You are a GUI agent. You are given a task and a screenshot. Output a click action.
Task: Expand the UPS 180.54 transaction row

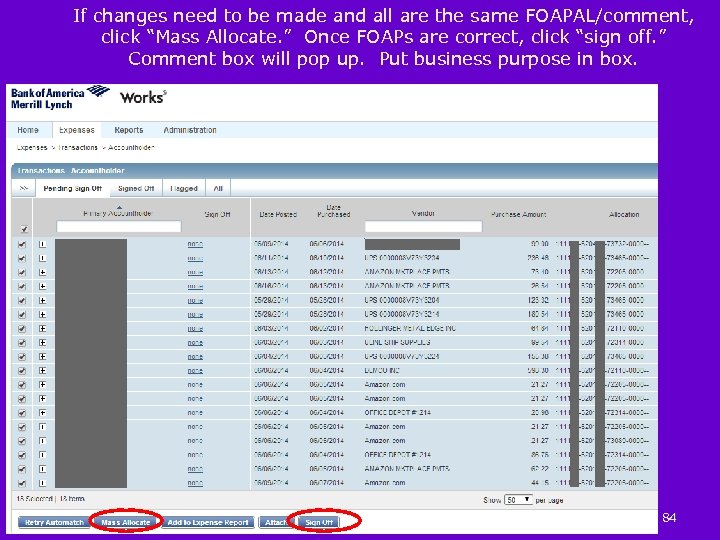(42, 315)
